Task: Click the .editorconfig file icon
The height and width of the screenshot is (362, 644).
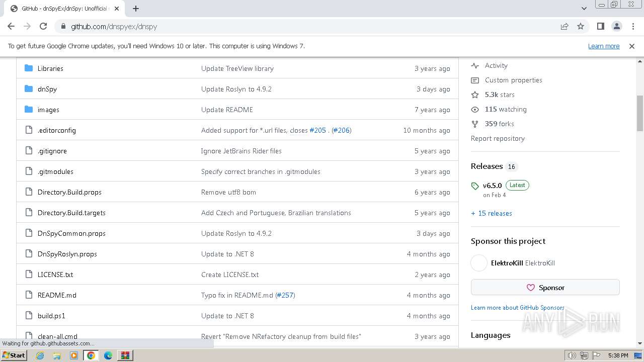Action: click(29, 130)
